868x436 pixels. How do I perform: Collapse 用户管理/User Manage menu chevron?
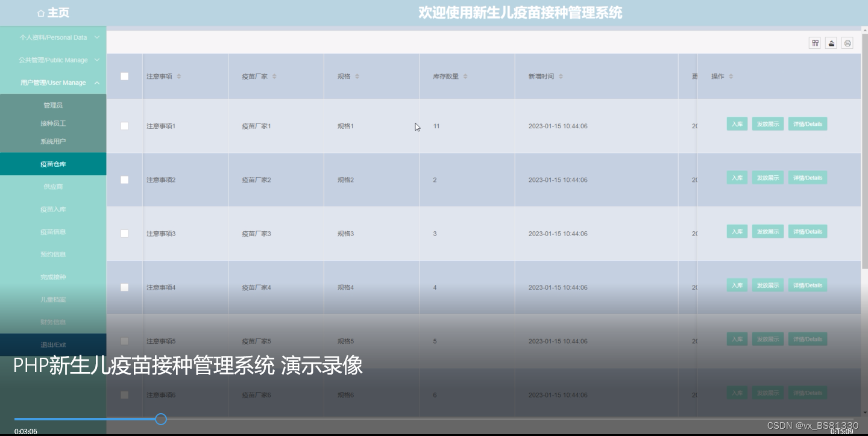[97, 83]
